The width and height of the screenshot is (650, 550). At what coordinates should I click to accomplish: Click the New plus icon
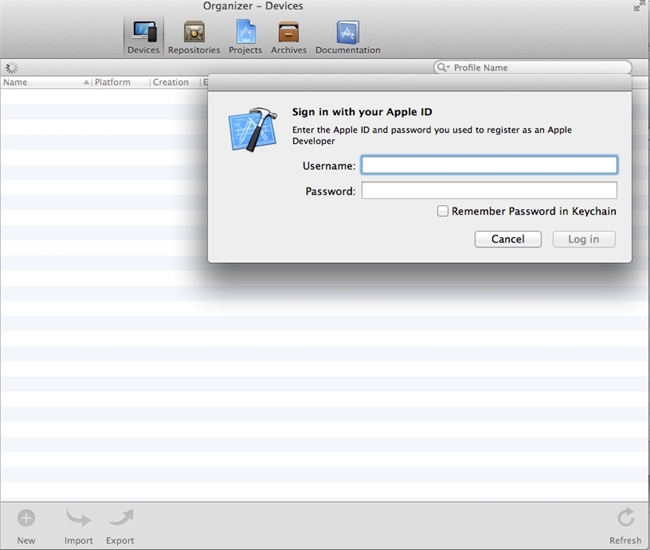(x=26, y=519)
